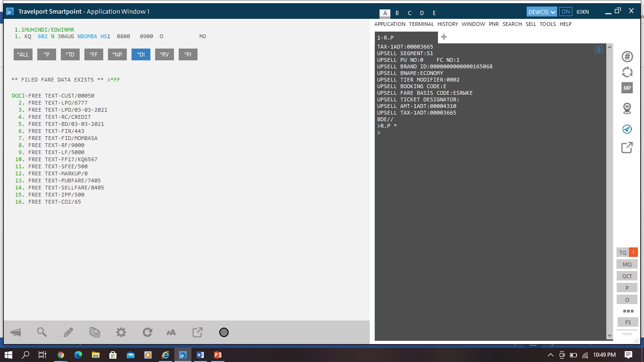Click the *PI button

(x=188, y=55)
